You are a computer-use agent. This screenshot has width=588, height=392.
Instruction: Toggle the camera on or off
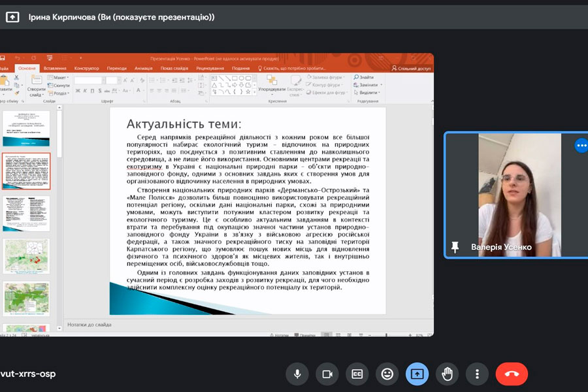(x=327, y=374)
